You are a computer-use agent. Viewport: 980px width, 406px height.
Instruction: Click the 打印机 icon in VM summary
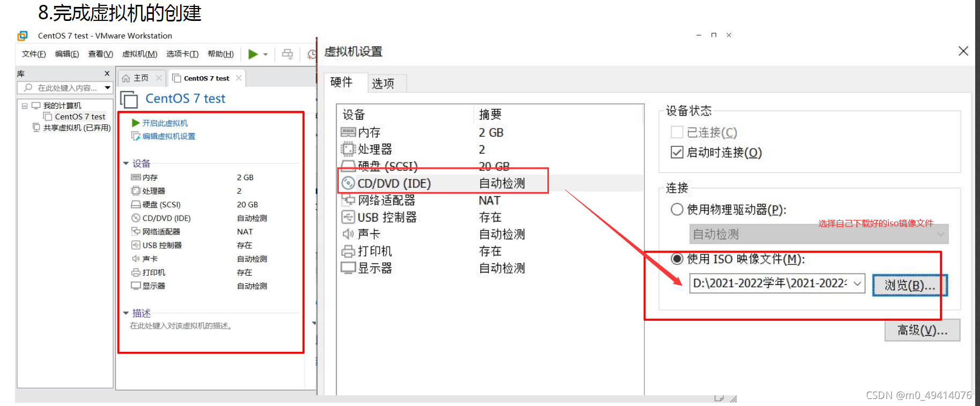136,272
